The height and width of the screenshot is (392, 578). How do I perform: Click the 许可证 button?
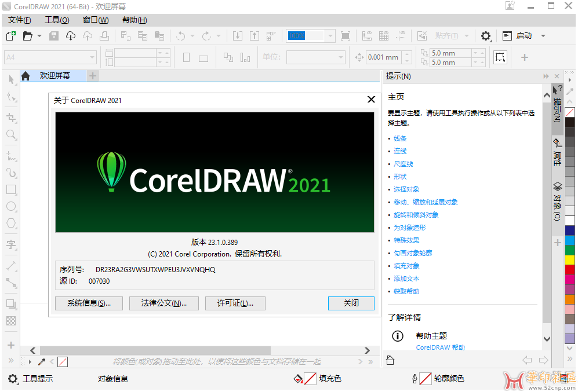[x=235, y=303]
